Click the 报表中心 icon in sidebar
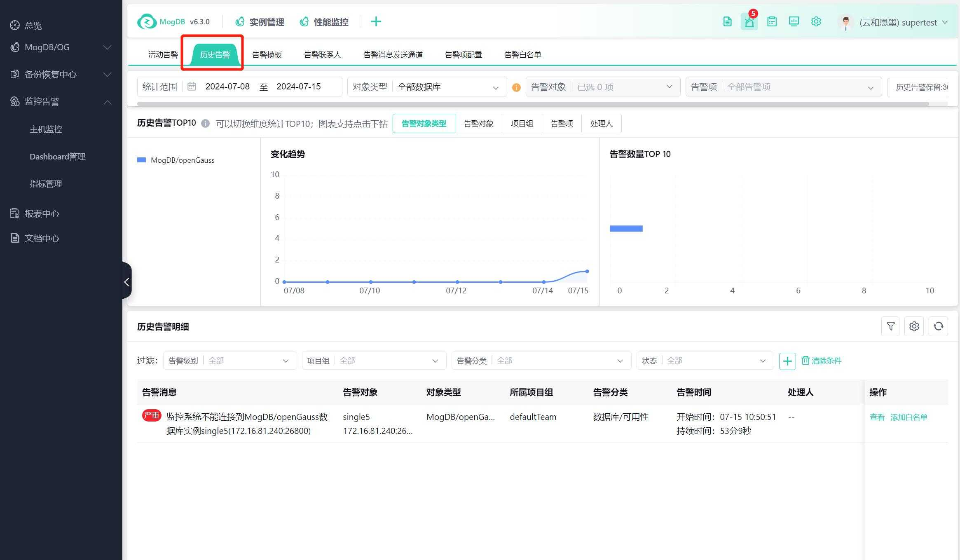This screenshot has height=560, width=960. (15, 213)
